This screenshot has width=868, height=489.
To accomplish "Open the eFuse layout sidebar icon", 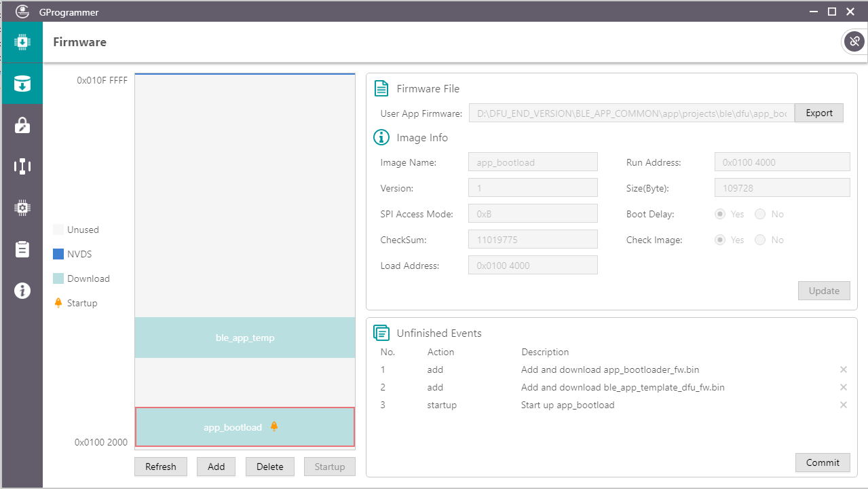I will pyautogui.click(x=22, y=166).
